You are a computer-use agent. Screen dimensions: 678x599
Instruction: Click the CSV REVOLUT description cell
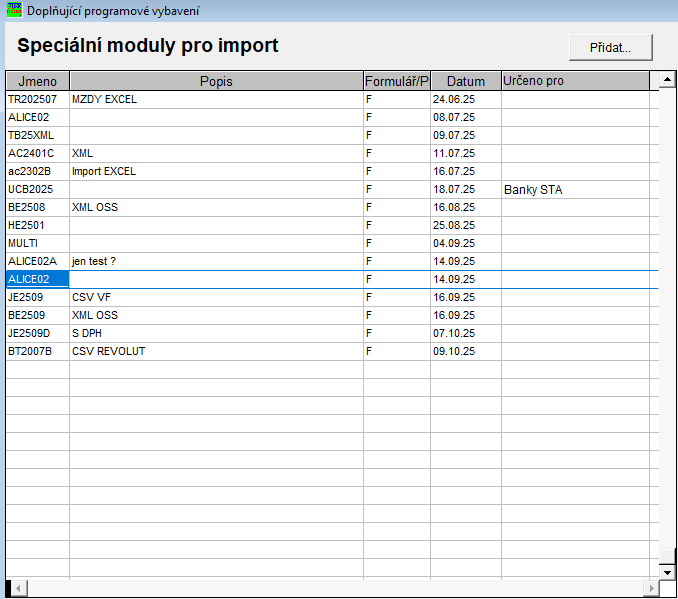(x=216, y=352)
